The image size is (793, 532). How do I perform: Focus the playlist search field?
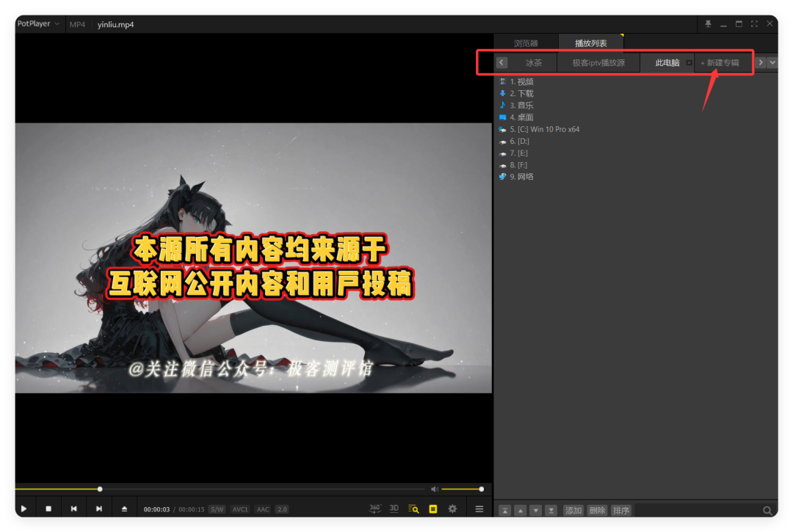[697, 510]
